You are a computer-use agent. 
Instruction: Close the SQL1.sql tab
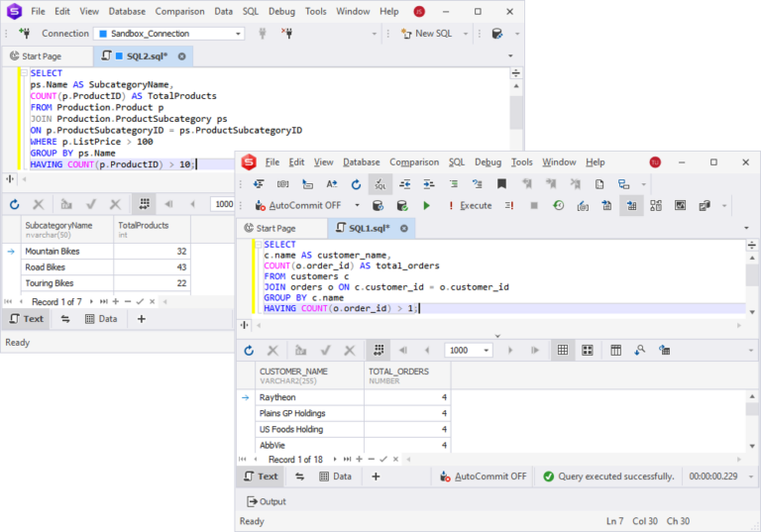pyautogui.click(x=404, y=228)
